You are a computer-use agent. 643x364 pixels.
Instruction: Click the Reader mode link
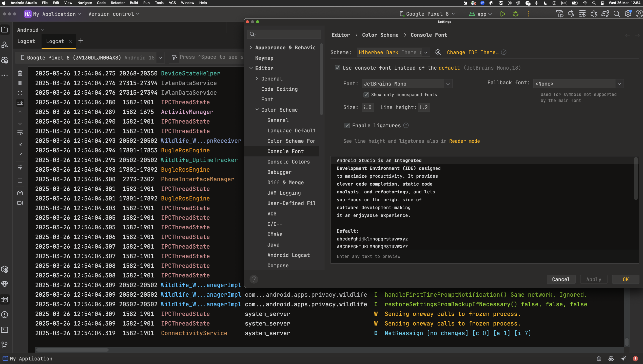(464, 141)
